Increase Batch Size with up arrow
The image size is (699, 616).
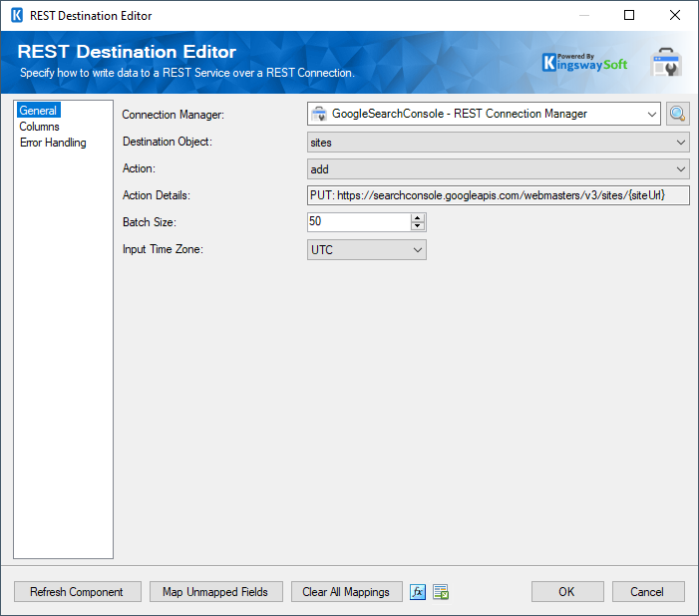pos(417,218)
